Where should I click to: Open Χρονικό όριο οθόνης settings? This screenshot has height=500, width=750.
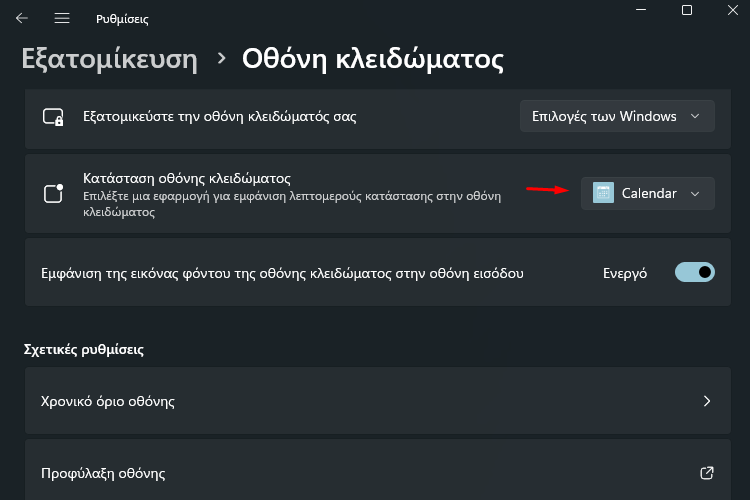pyautogui.click(x=377, y=401)
